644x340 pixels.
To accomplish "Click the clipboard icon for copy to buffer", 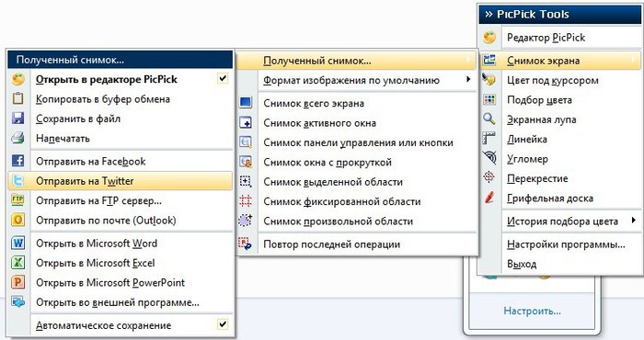I will (18, 99).
